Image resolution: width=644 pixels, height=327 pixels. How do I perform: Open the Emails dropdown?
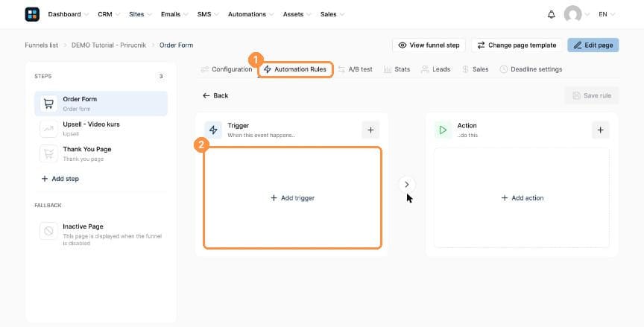click(x=174, y=14)
